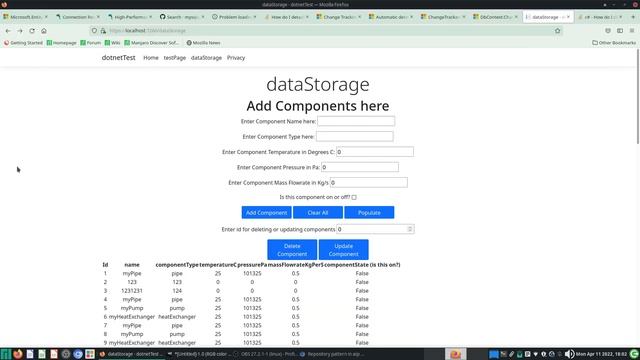Open the Manjaro start menu

click(5, 354)
